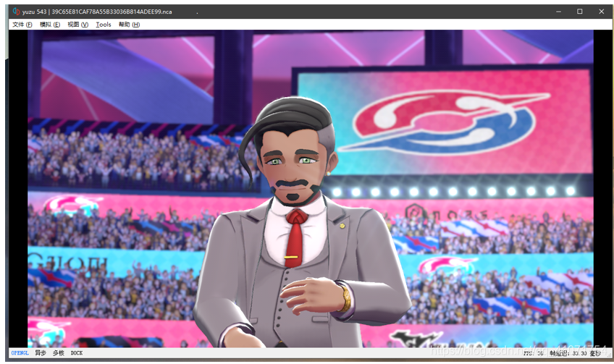614x364 pixels.
Task: Click the game render viewport
Action: tap(311, 189)
